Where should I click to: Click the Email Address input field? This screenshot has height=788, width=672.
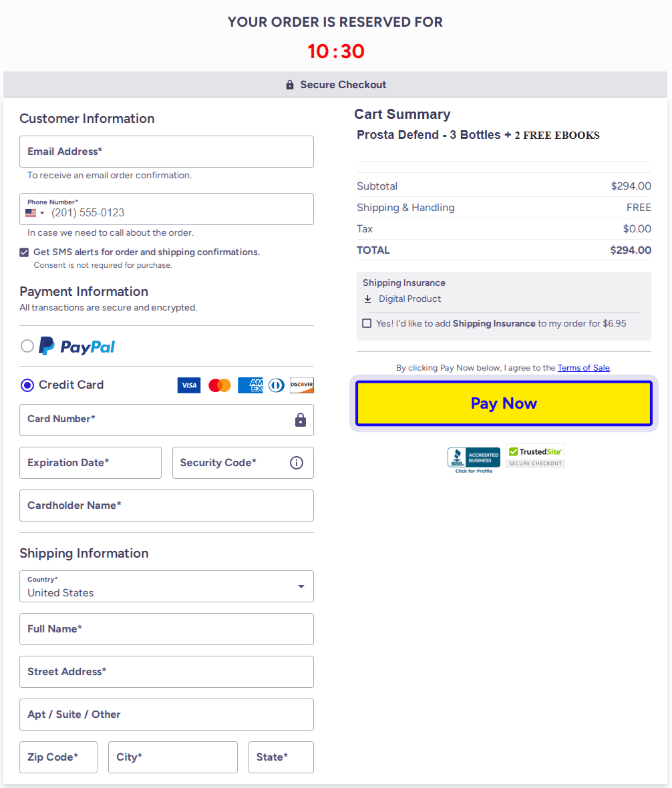coord(166,152)
